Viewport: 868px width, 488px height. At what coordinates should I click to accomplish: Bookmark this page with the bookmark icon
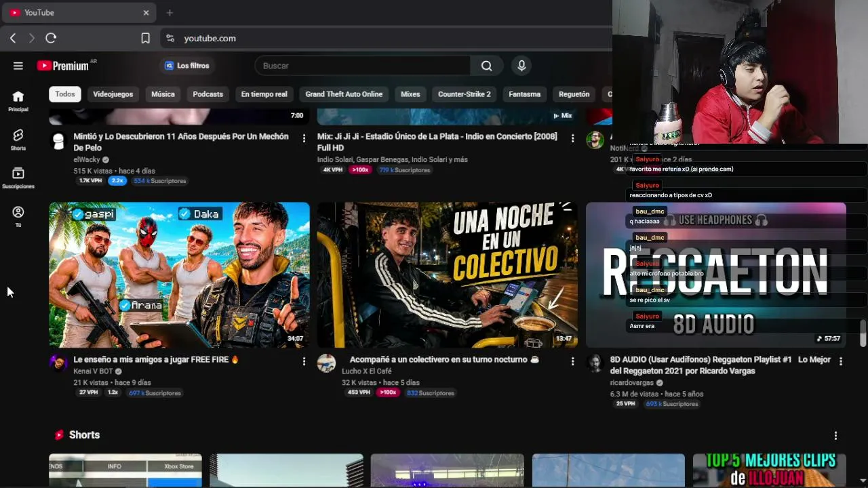coord(145,39)
